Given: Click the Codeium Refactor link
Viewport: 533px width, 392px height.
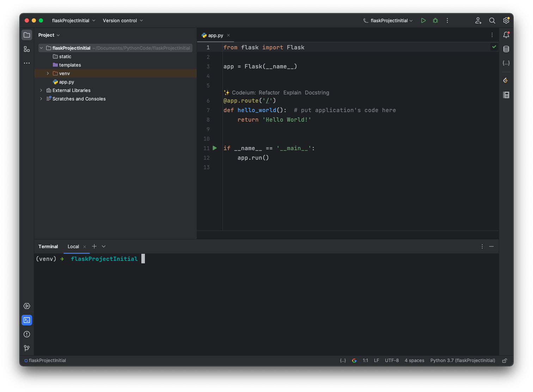Looking at the screenshot, I should [x=269, y=93].
